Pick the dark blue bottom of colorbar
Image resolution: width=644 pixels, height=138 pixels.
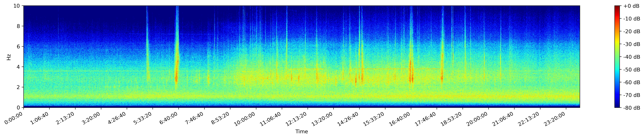click(x=617, y=106)
